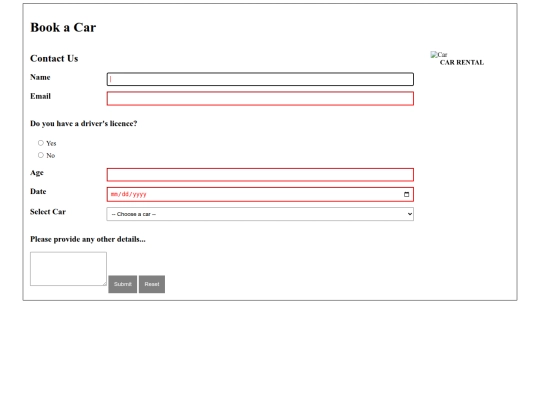Click the Name label
The height and width of the screenshot is (405, 540).
pyautogui.click(x=40, y=77)
